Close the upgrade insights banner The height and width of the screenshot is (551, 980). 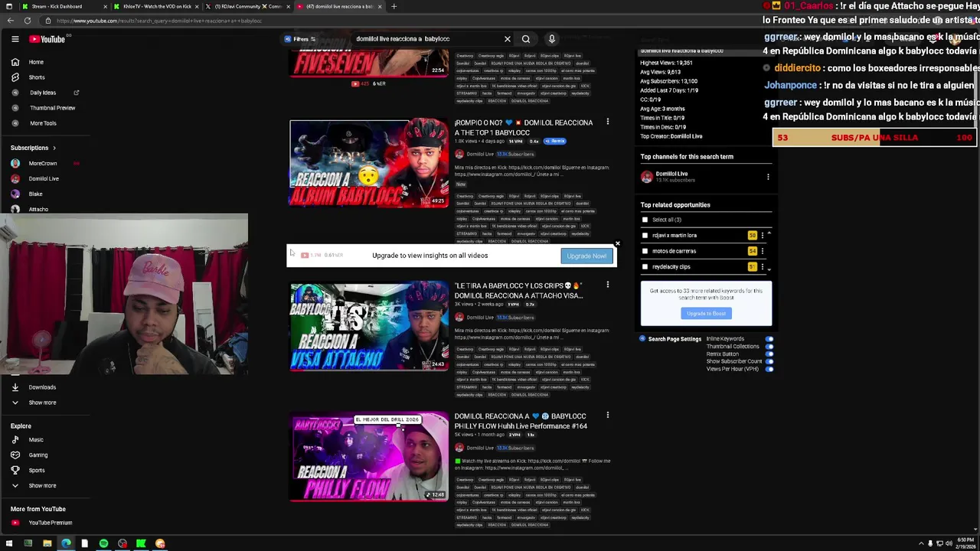point(617,244)
